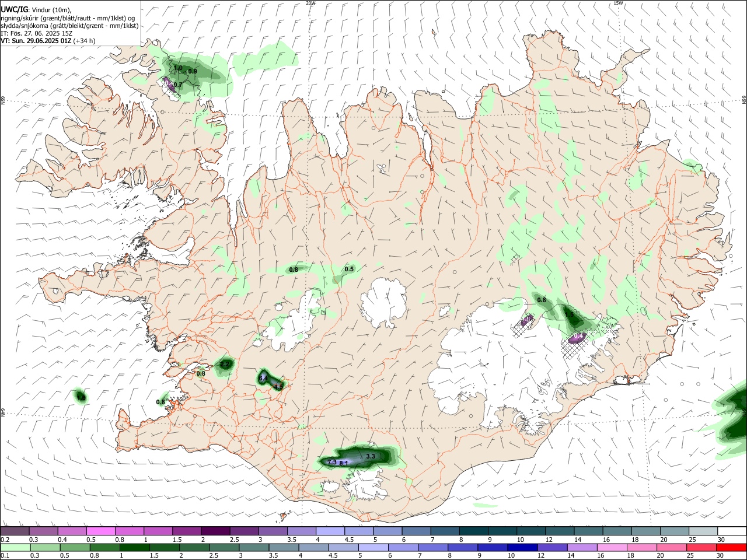Click the 4.5 precipitation value beside 6.4
This screenshot has height=560, width=747.
point(278,386)
